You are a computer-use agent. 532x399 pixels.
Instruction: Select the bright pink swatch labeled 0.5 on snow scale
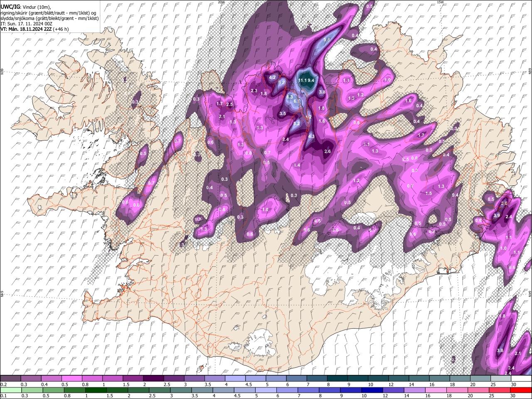pyautogui.click(x=72, y=379)
